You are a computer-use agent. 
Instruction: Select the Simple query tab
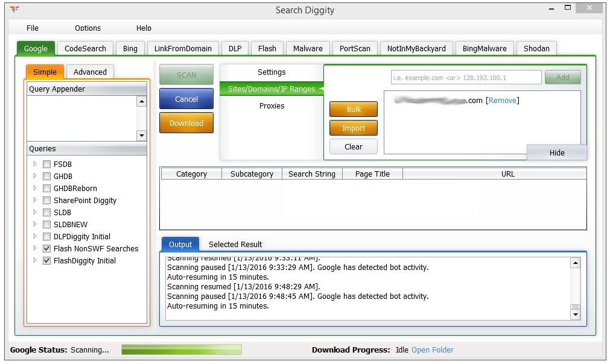point(45,72)
